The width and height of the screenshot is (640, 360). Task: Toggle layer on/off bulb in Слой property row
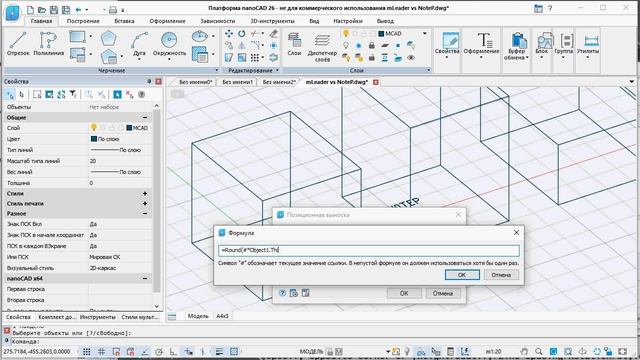click(x=94, y=128)
